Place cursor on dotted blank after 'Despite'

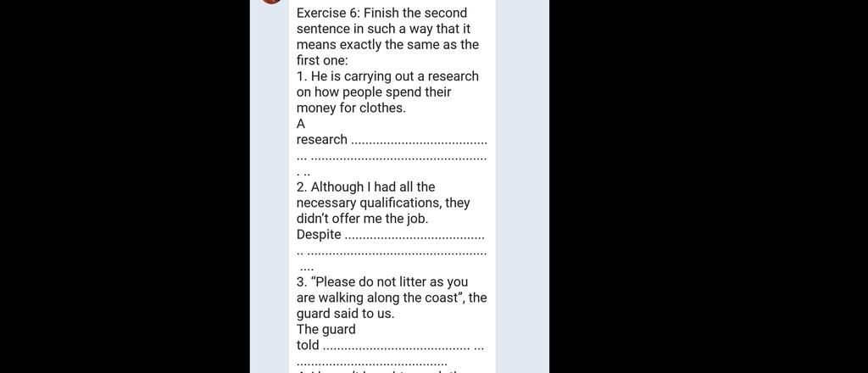(415, 237)
